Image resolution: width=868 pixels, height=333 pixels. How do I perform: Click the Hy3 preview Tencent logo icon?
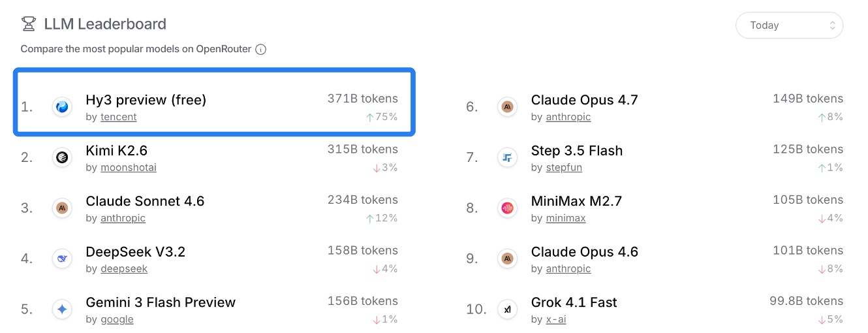62,107
